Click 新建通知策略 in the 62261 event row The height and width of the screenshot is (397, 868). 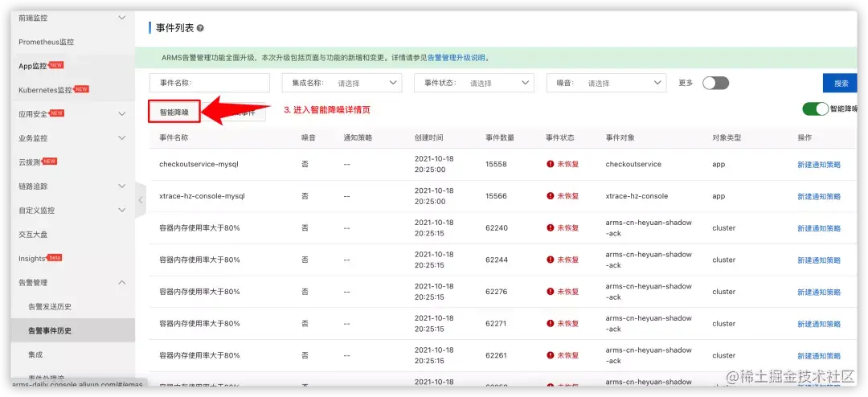(x=819, y=355)
